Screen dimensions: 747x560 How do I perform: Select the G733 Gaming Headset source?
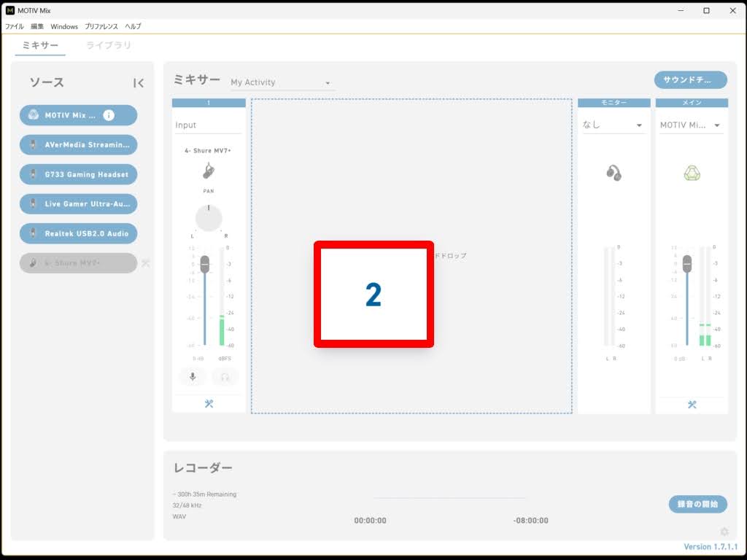[79, 174]
